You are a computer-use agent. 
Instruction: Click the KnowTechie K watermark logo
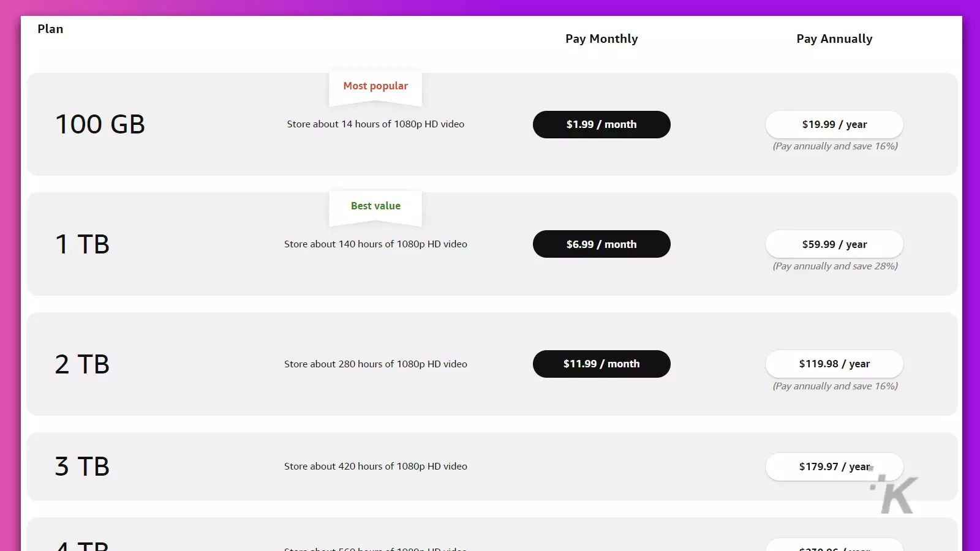coord(895,493)
